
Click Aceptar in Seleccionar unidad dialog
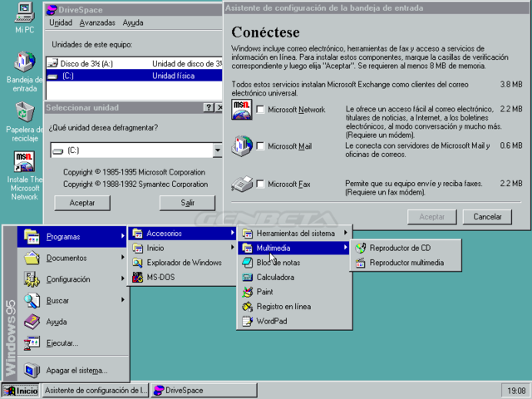(82, 203)
